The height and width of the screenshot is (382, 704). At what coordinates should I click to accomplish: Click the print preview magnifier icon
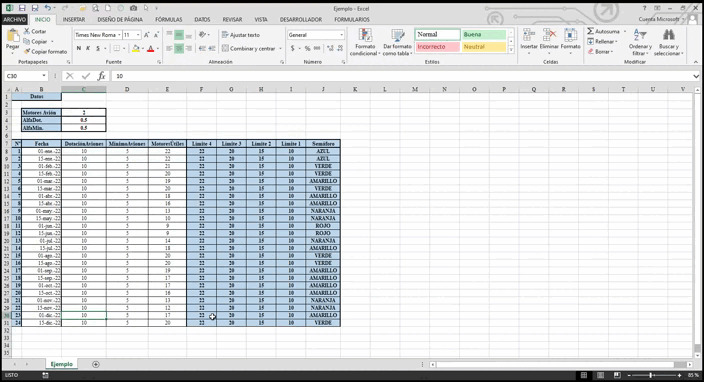pyautogui.click(x=96, y=8)
